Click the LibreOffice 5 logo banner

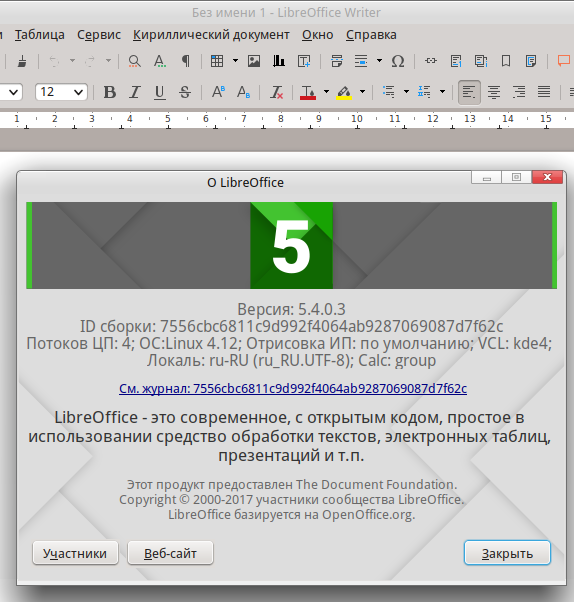[291, 245]
